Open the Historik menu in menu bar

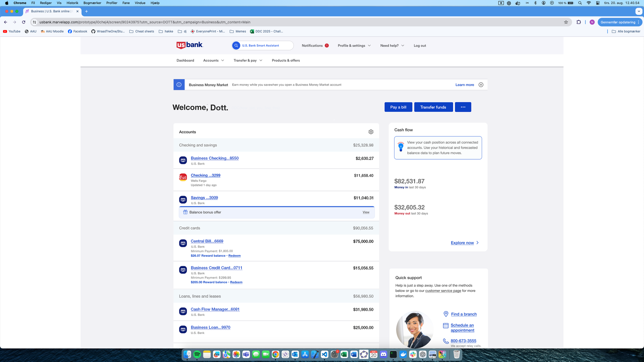[72, 3]
